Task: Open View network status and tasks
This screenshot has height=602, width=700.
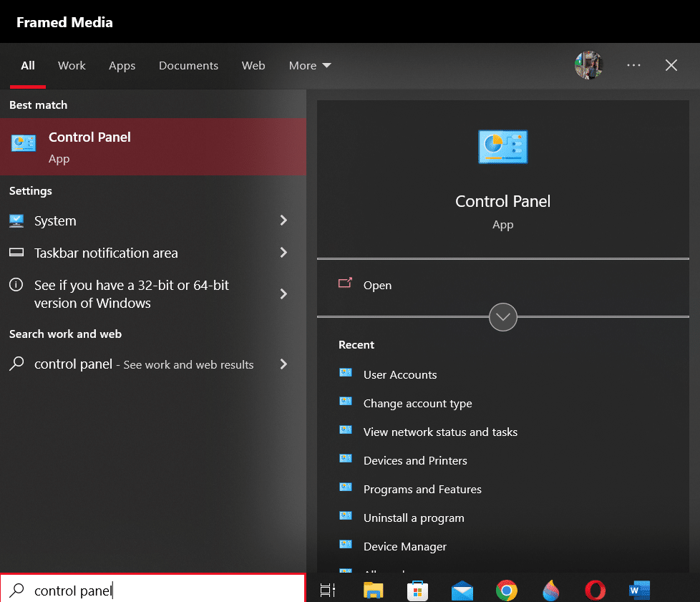Action: pos(440,432)
